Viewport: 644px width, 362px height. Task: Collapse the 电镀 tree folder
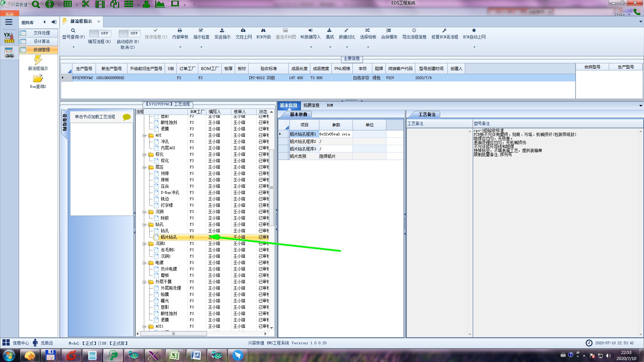(145, 263)
